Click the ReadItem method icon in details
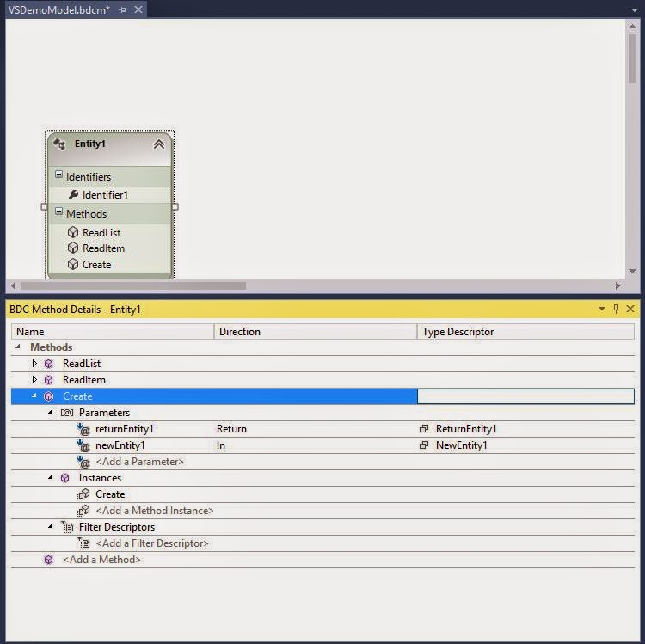Screen dimensions: 645x644 [48, 379]
